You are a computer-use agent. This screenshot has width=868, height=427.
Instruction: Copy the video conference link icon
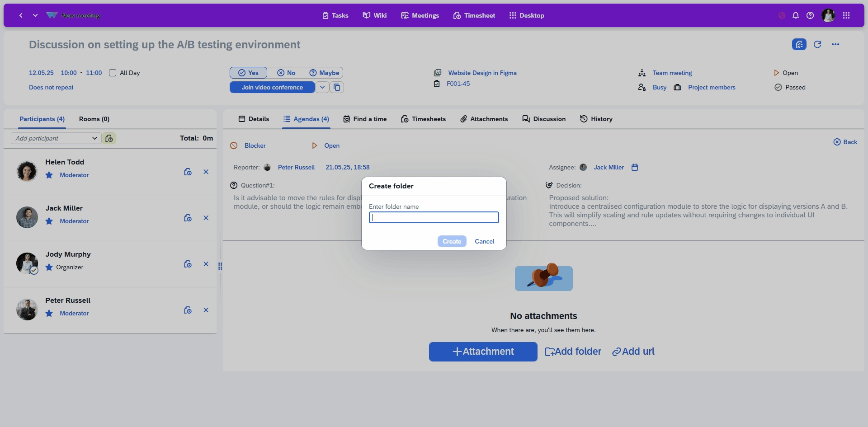tap(337, 87)
